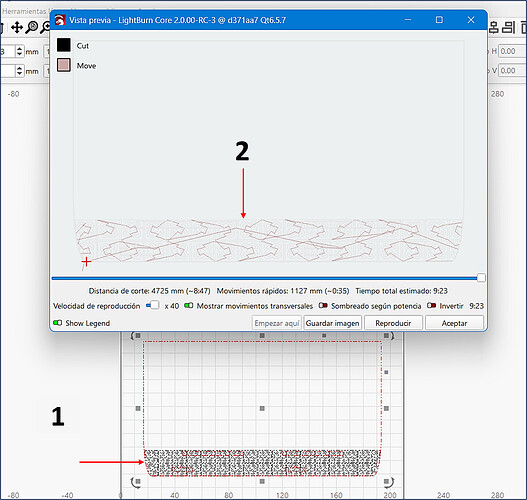Click the LightBurn logo in preview title bar
The image size is (527, 500).
(60, 20)
